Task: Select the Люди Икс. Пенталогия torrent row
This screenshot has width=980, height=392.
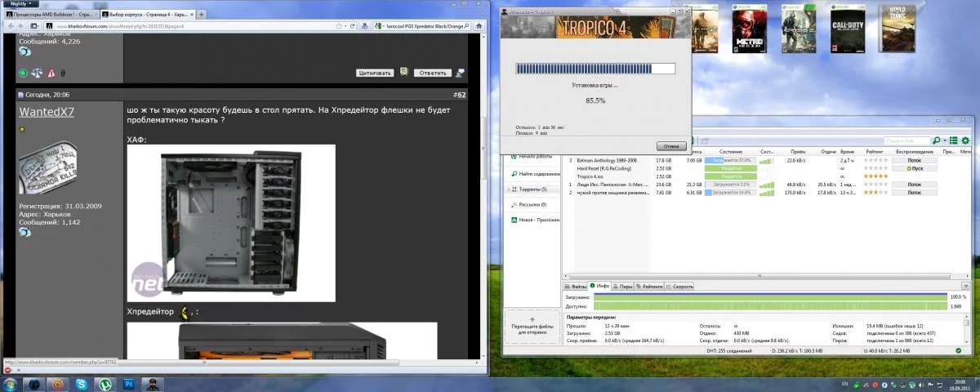Action: tap(768, 185)
